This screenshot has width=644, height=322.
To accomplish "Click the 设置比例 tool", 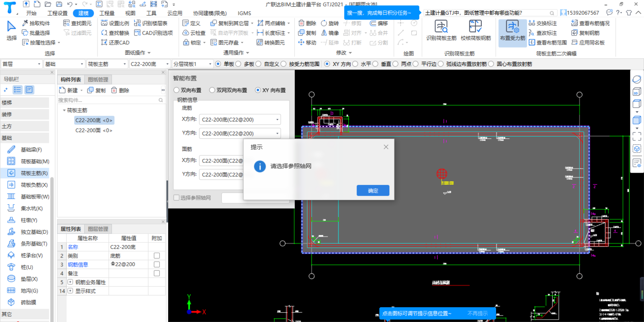I will (x=115, y=23).
